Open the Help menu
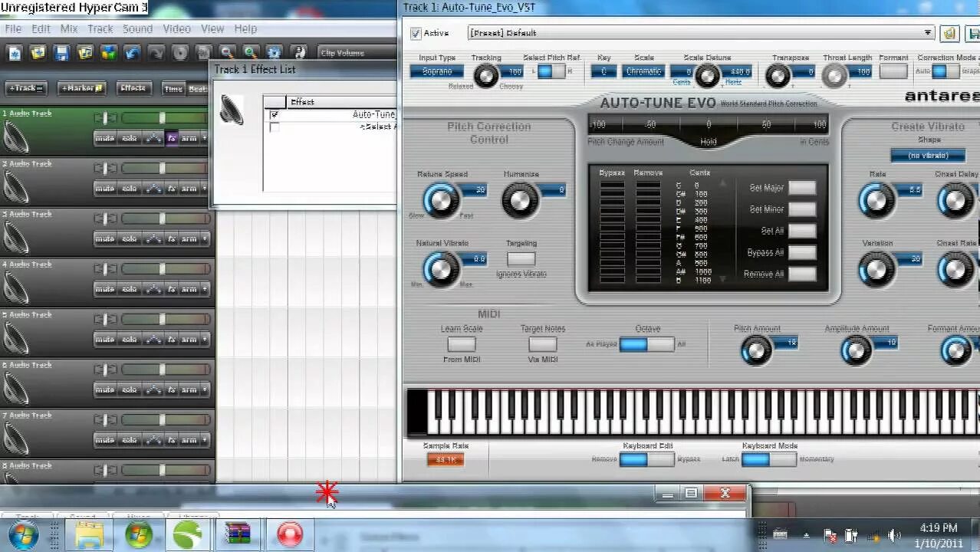This screenshot has height=552, width=980. click(x=245, y=28)
